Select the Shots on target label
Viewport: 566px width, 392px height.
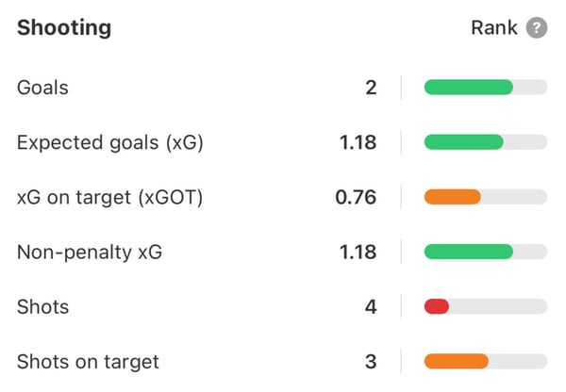[x=88, y=361]
